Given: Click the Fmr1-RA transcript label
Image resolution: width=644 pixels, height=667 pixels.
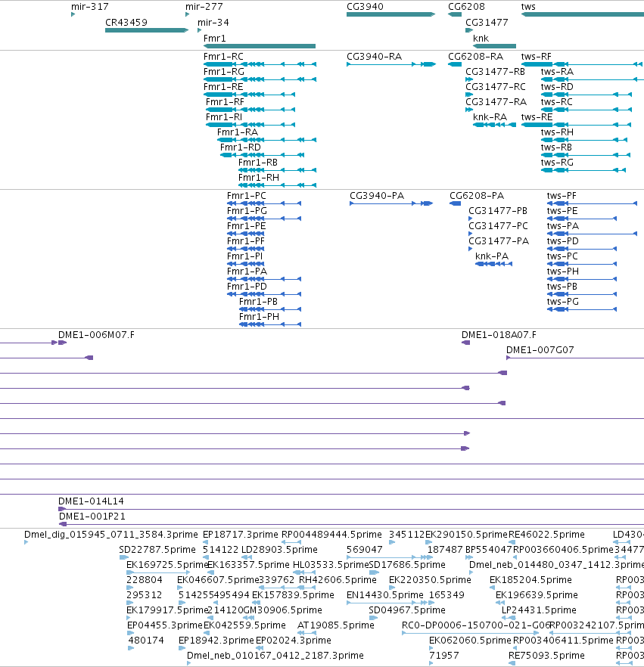Looking at the screenshot, I should point(238,132).
